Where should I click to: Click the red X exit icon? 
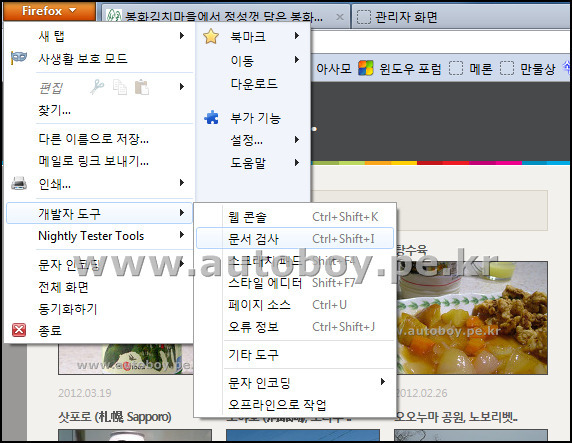coord(19,330)
